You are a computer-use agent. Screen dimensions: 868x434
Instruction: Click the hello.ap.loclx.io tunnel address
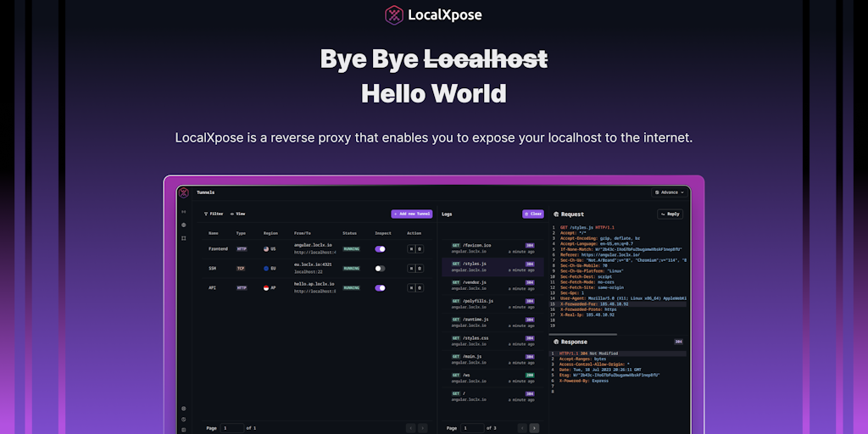[x=314, y=284]
